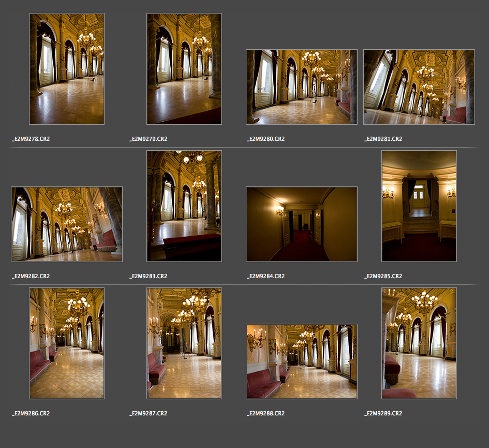Click the _E2M9280.CR2 filename text
The image size is (489, 448).
pyautogui.click(x=266, y=139)
